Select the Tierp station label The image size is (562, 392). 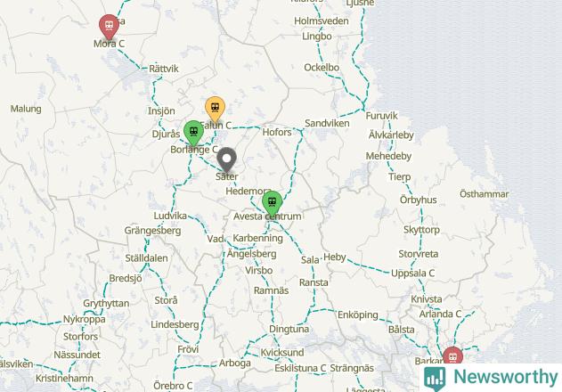point(400,176)
